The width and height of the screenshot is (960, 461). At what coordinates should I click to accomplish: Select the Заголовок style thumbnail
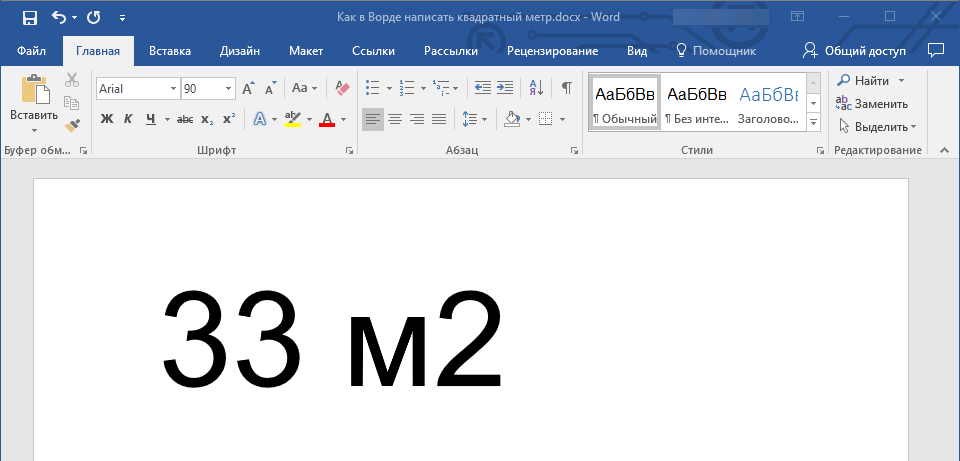[x=768, y=103]
